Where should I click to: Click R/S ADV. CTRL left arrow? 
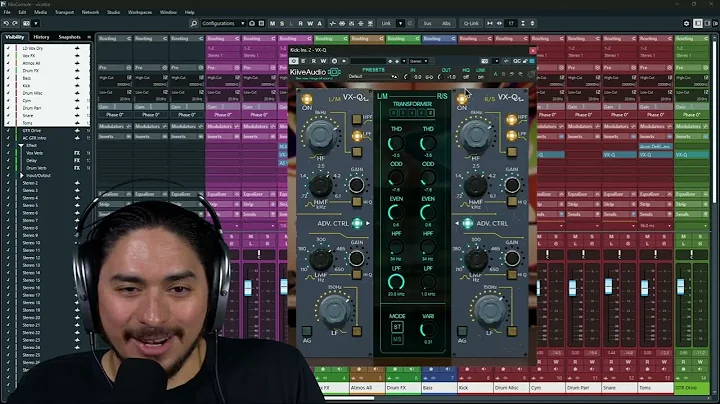pos(457,224)
